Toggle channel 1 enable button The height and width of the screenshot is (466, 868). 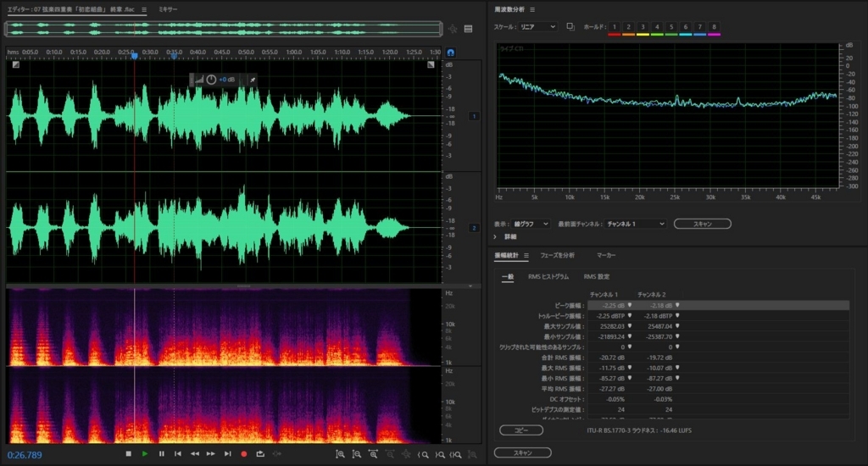point(474,116)
